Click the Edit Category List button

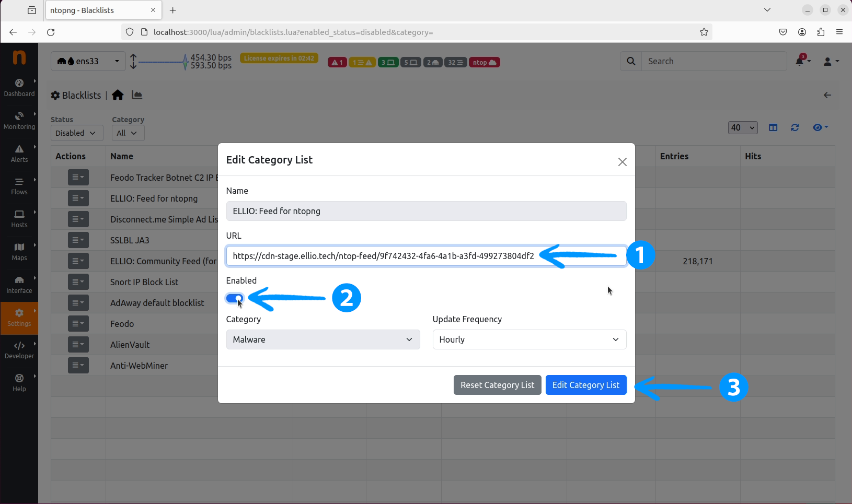coord(585,385)
